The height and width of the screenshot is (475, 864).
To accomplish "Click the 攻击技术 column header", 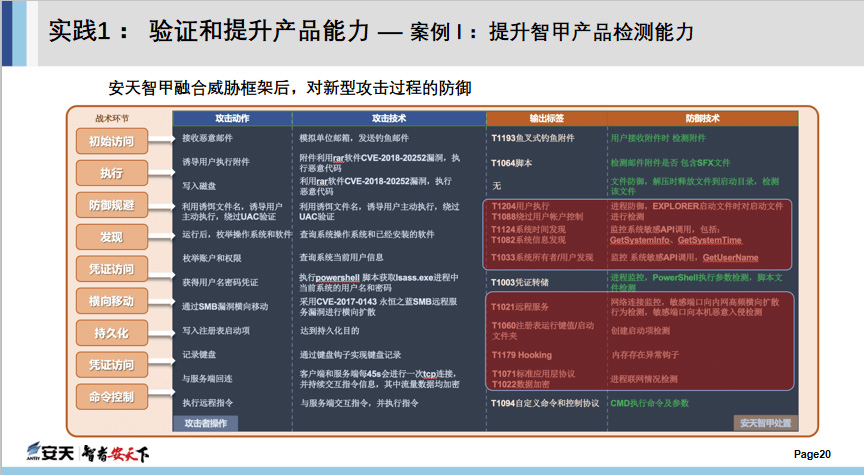I will (389, 118).
